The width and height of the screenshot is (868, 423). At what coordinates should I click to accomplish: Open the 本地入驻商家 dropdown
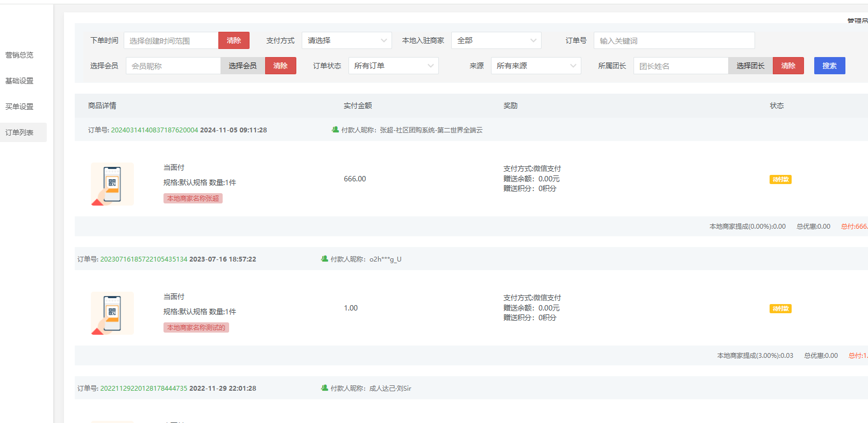click(x=496, y=41)
